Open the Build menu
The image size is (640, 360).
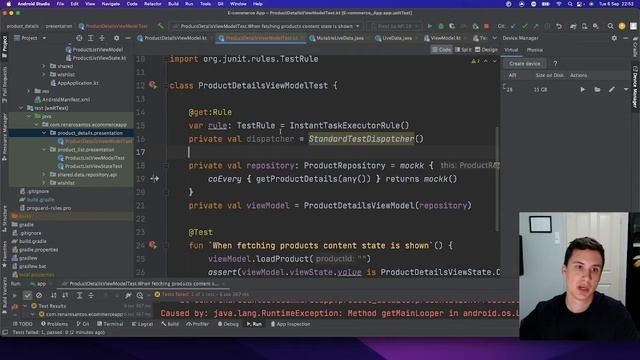click(x=173, y=4)
